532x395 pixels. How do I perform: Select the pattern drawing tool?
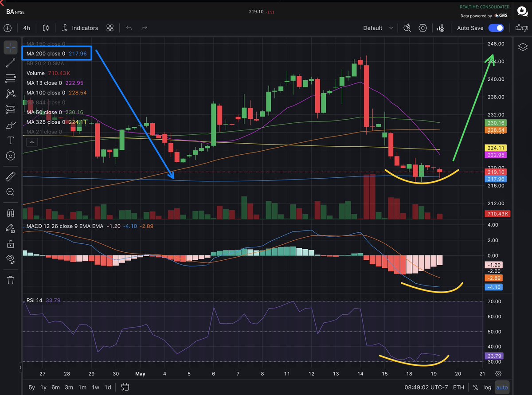[11, 94]
